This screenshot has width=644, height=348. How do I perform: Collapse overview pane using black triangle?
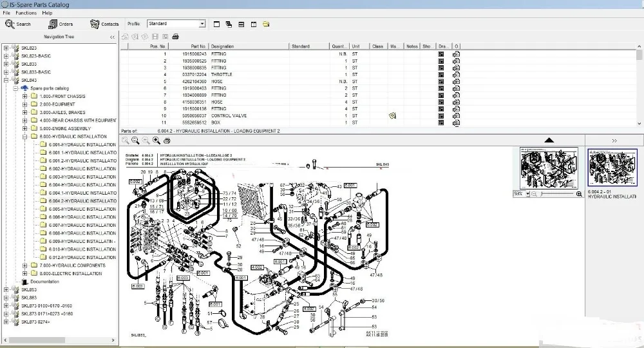click(549, 140)
